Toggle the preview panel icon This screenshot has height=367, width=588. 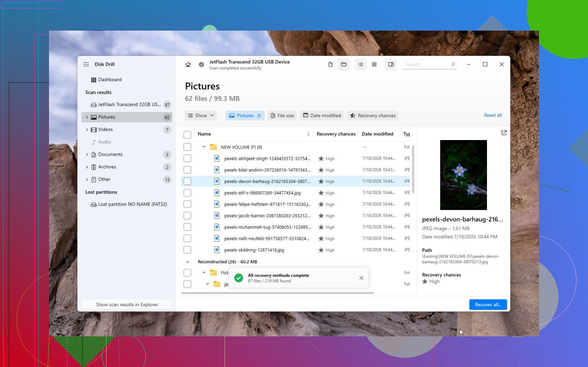391,64
